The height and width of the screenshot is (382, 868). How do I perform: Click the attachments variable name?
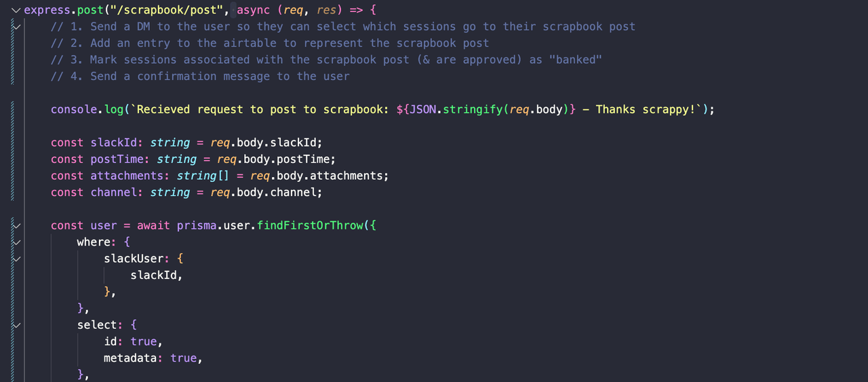(x=127, y=176)
